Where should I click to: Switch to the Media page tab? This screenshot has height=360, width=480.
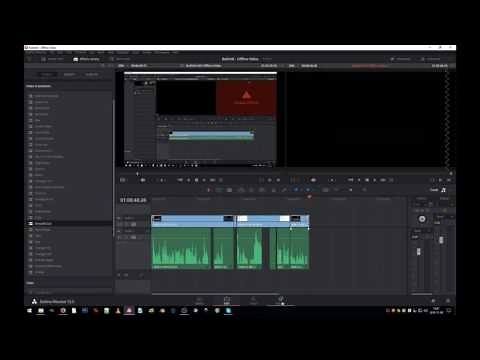tap(199, 300)
